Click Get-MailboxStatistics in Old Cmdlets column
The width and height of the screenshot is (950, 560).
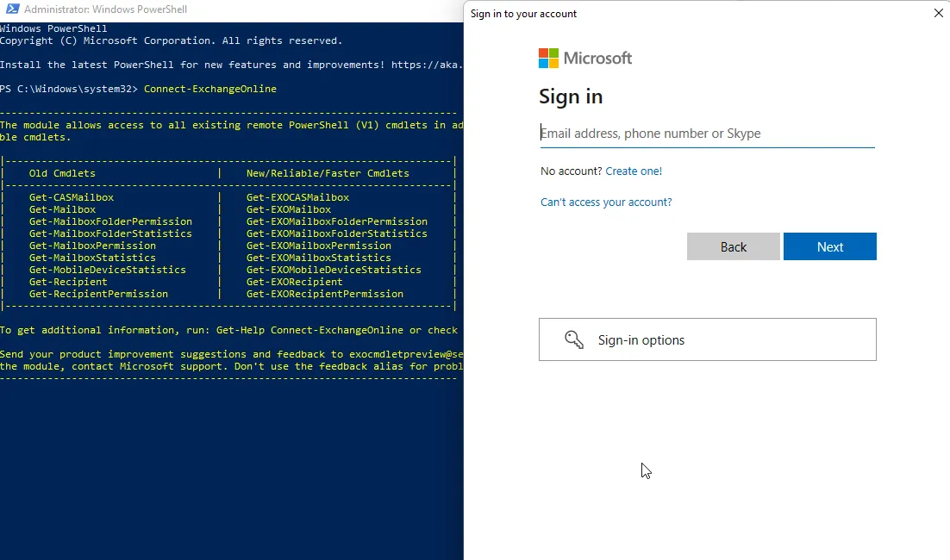point(92,258)
